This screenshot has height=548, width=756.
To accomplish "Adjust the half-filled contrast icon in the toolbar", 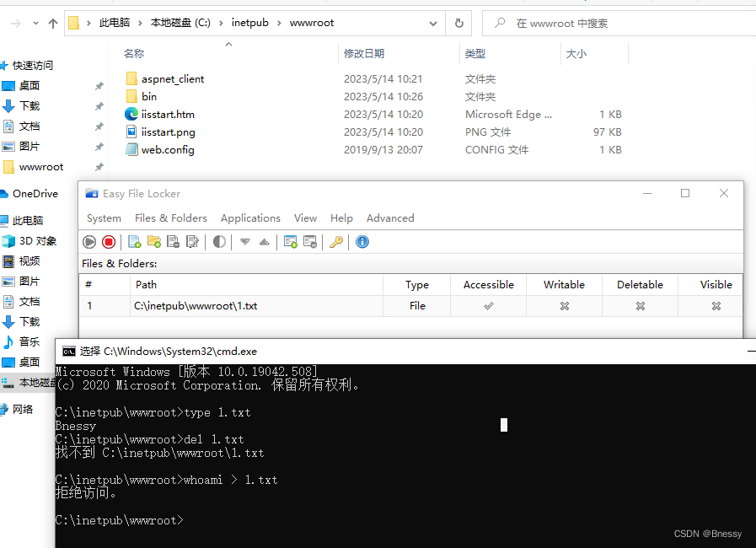I will [219, 242].
